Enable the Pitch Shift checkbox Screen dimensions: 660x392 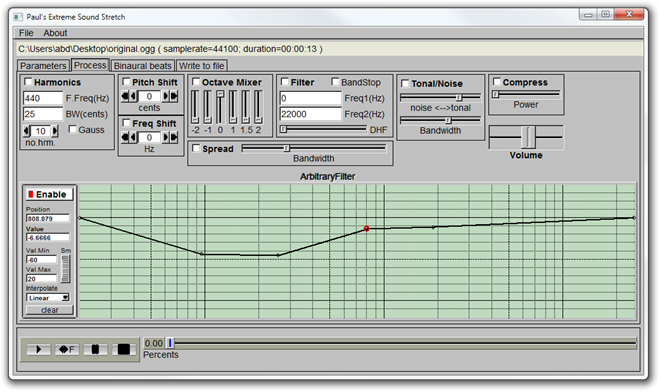pyautogui.click(x=126, y=82)
